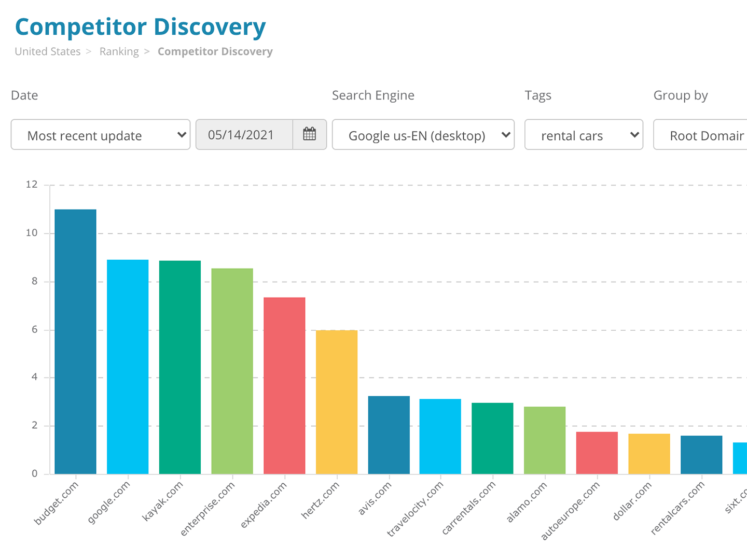Open the Group by Root Domain dropdown

pyautogui.click(x=706, y=135)
